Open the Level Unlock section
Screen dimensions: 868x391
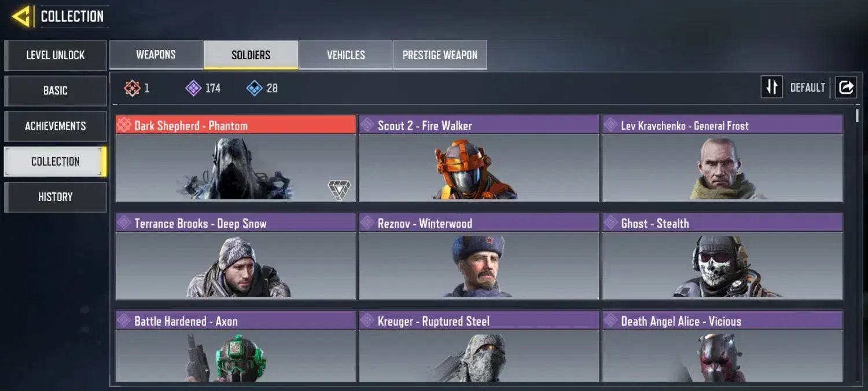pyautogui.click(x=56, y=55)
